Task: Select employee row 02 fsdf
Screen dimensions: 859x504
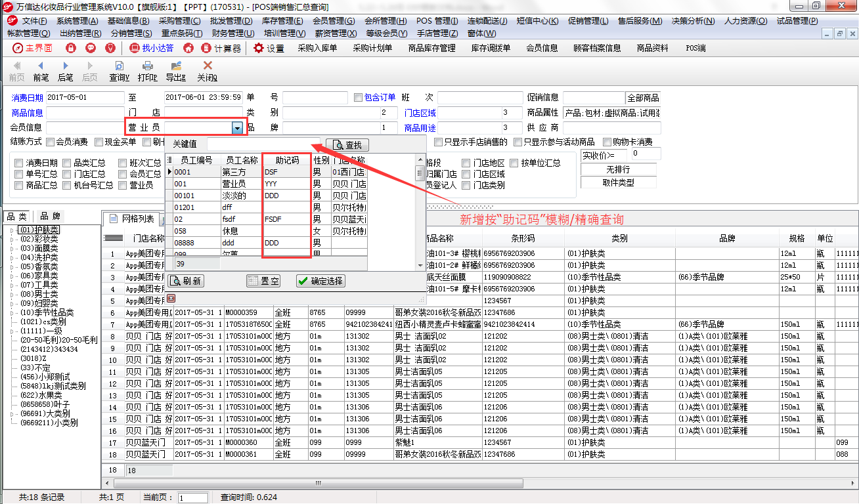Action: click(268, 219)
